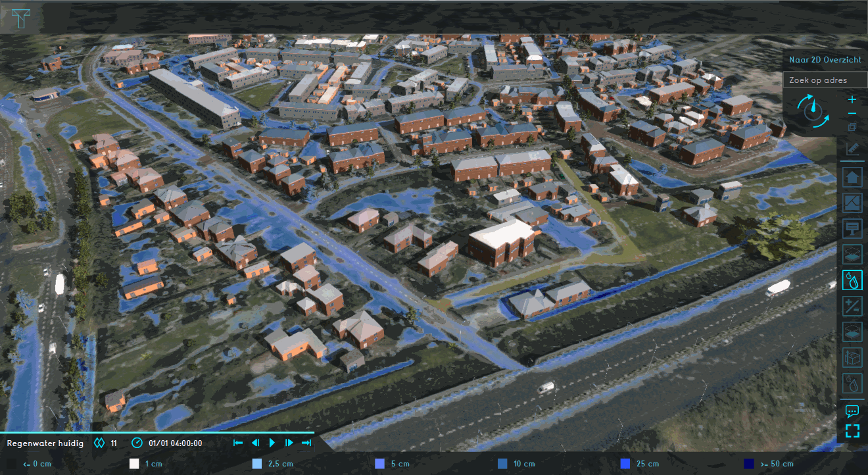Screen dimensions: 868x475
Task: Zoom in with the plus icon
Action: (x=852, y=100)
